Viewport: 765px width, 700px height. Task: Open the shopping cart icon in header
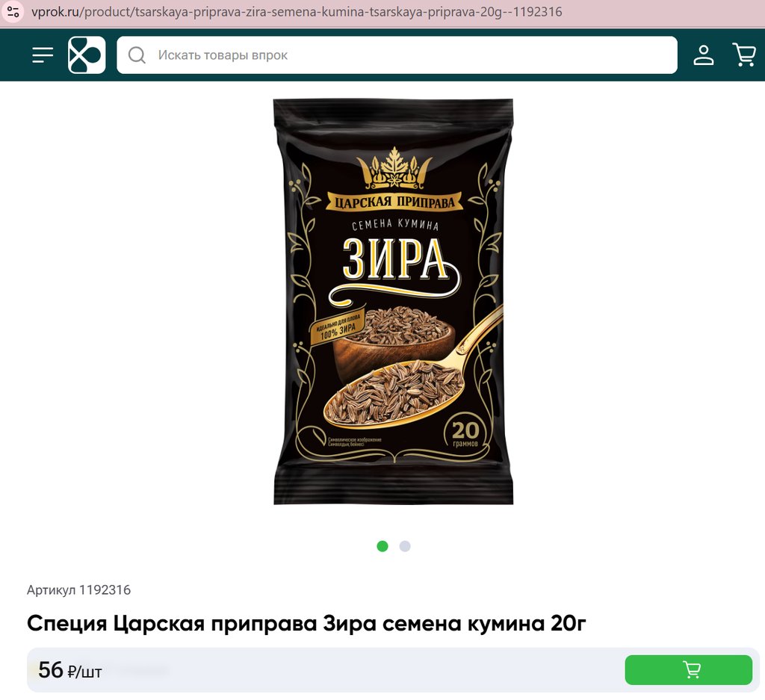tap(744, 55)
